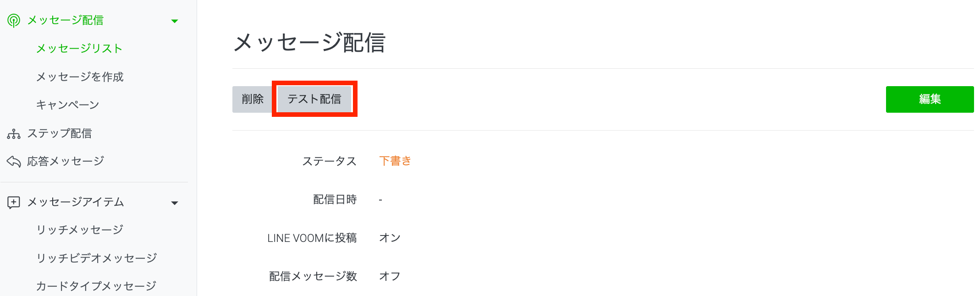
Task: Click the broadcast icon beside メッセージ配信
Action: click(x=14, y=21)
